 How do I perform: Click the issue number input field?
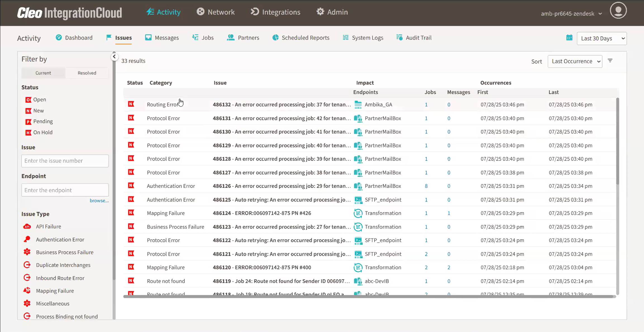pos(65,161)
